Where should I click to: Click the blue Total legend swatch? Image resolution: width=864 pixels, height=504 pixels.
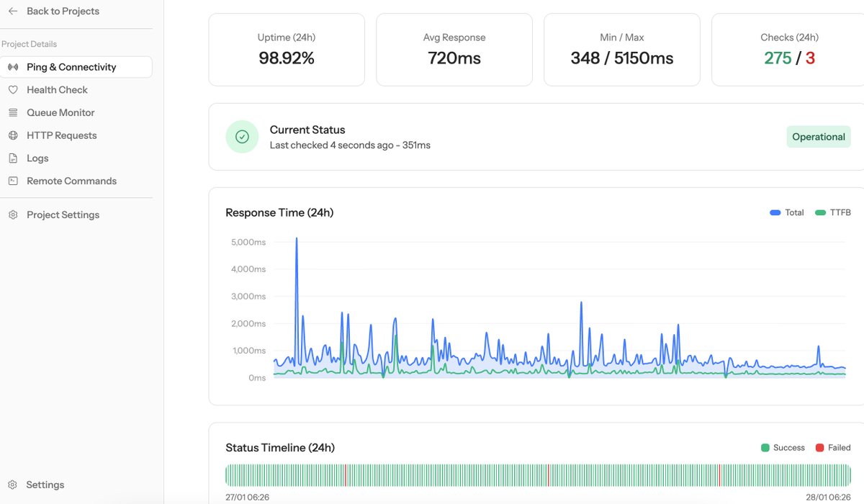pos(775,212)
